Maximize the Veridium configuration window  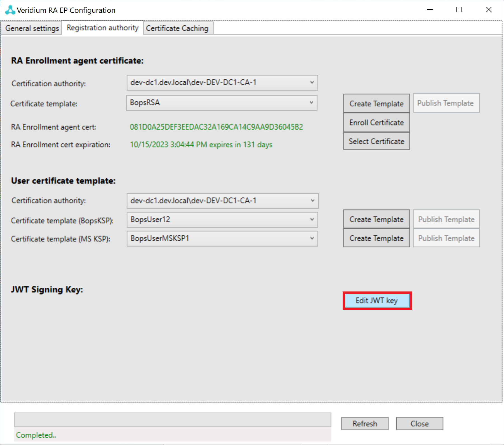pyautogui.click(x=459, y=10)
